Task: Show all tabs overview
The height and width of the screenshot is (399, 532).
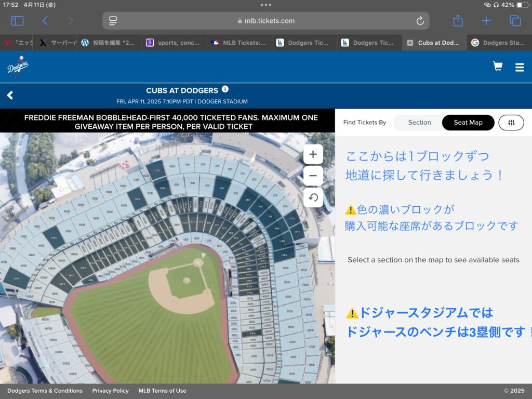Action: click(515, 21)
